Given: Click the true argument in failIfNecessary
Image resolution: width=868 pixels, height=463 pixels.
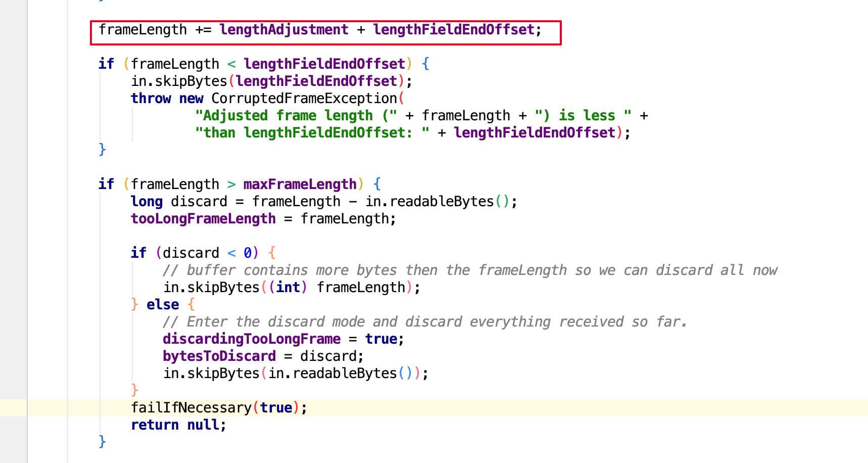Looking at the screenshot, I should click(x=276, y=408).
